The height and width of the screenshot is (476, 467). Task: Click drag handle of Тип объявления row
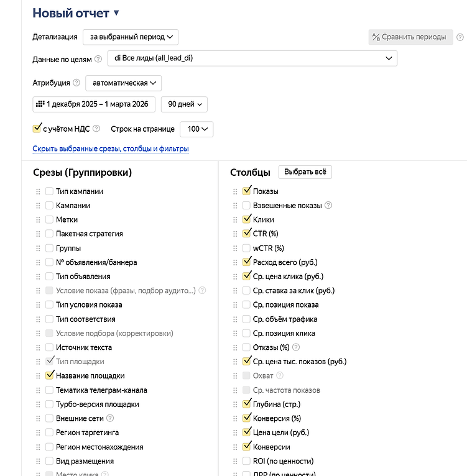point(38,277)
